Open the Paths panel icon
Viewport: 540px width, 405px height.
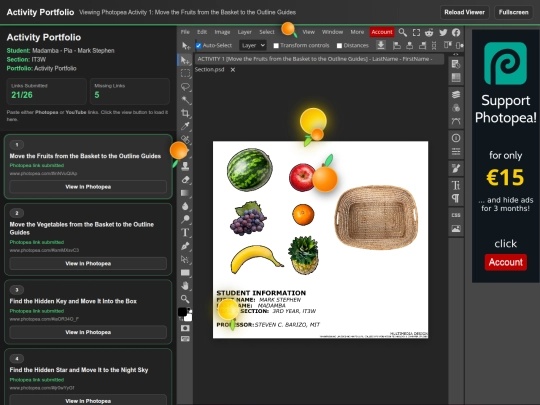(x=456, y=121)
